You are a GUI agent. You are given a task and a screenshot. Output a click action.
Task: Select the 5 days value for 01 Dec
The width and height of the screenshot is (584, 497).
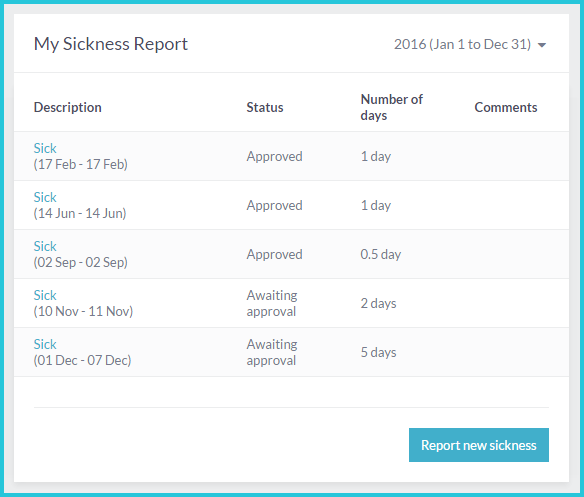(378, 352)
